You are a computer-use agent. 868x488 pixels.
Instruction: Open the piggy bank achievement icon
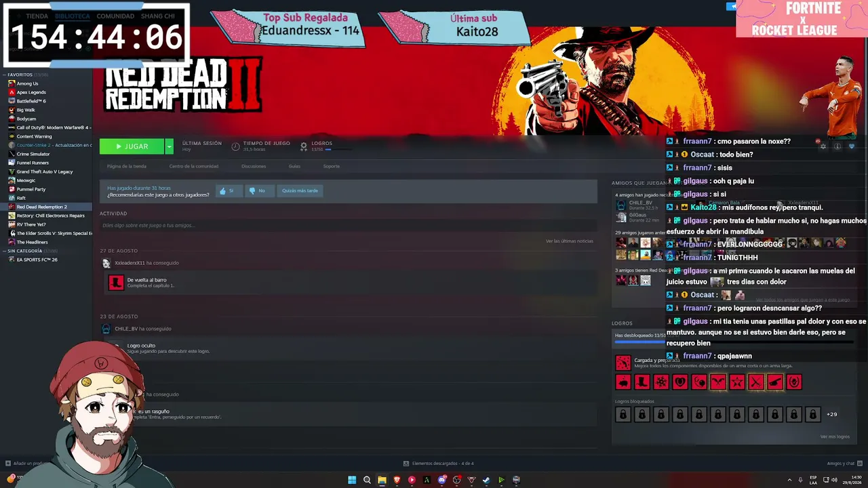623,382
